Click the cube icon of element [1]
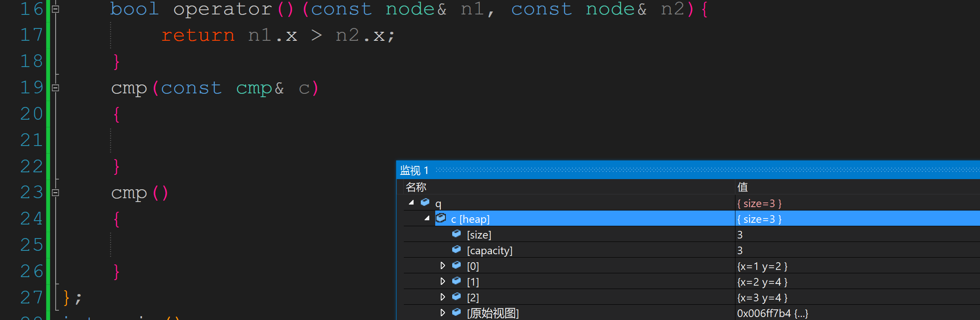 click(x=456, y=281)
